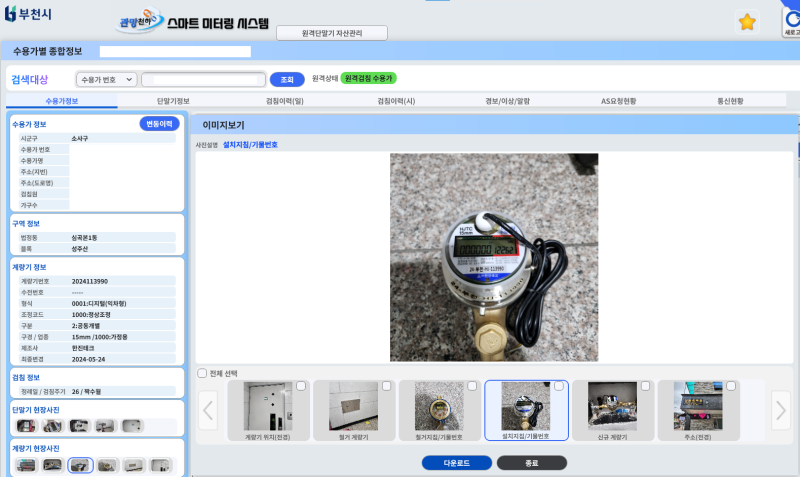The width and height of the screenshot is (800, 477).
Task: Show next thumbnails with right arrow
Action: click(x=781, y=409)
